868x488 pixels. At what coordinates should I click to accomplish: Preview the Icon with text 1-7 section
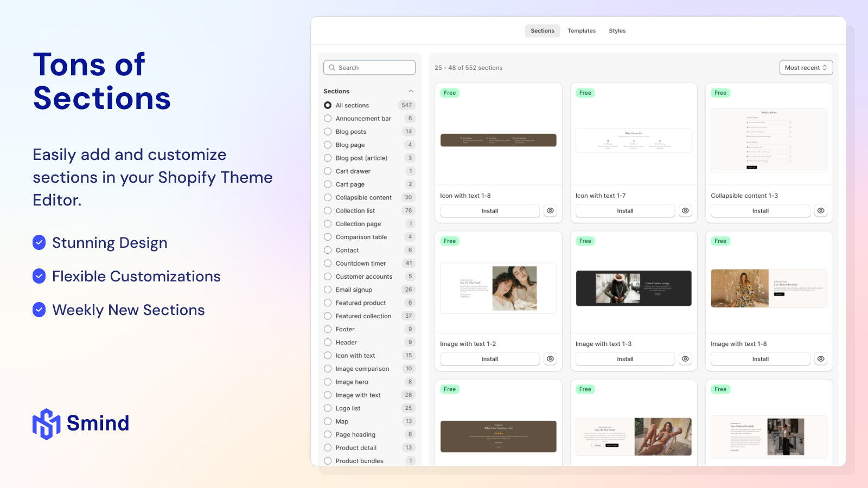tap(686, 211)
